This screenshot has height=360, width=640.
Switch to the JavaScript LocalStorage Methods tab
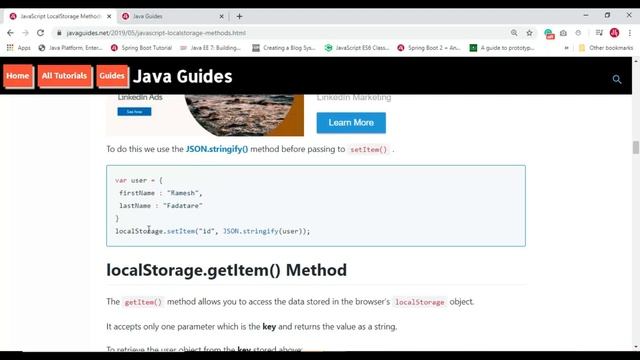pyautogui.click(x=60, y=16)
